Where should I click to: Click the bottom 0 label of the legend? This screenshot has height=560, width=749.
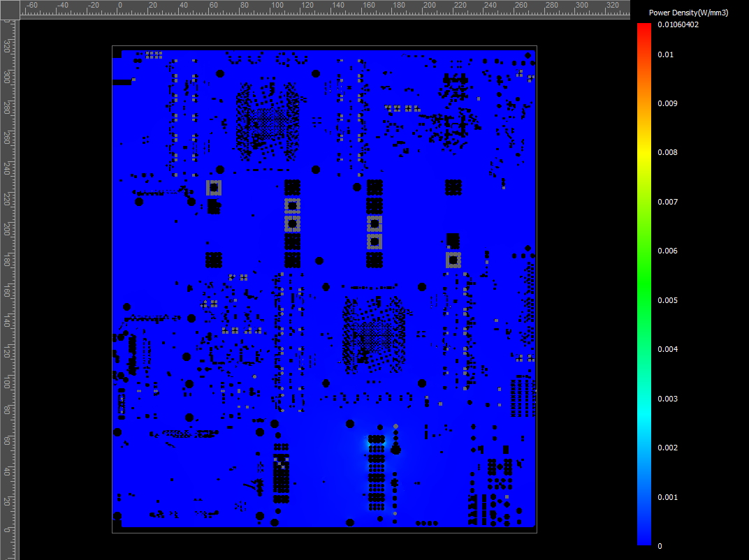(660, 545)
